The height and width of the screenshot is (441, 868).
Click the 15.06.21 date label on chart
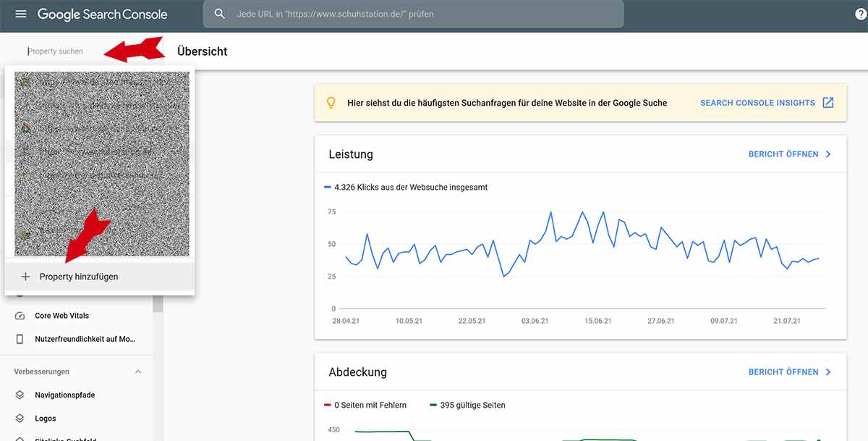[597, 321]
